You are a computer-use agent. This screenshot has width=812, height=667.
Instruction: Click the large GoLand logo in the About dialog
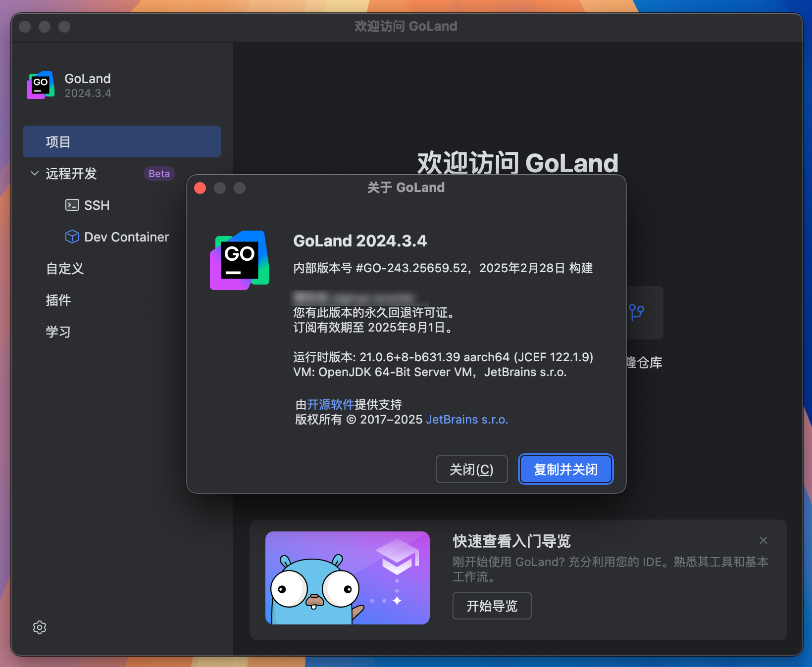[240, 260]
